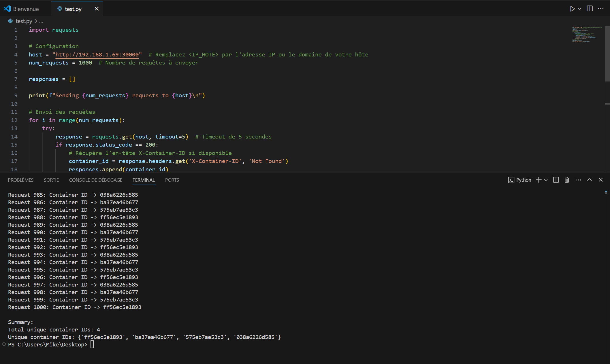
Task: Click the PS C:\Users\Mike\Desktop> prompt
Action: pyautogui.click(x=48, y=345)
